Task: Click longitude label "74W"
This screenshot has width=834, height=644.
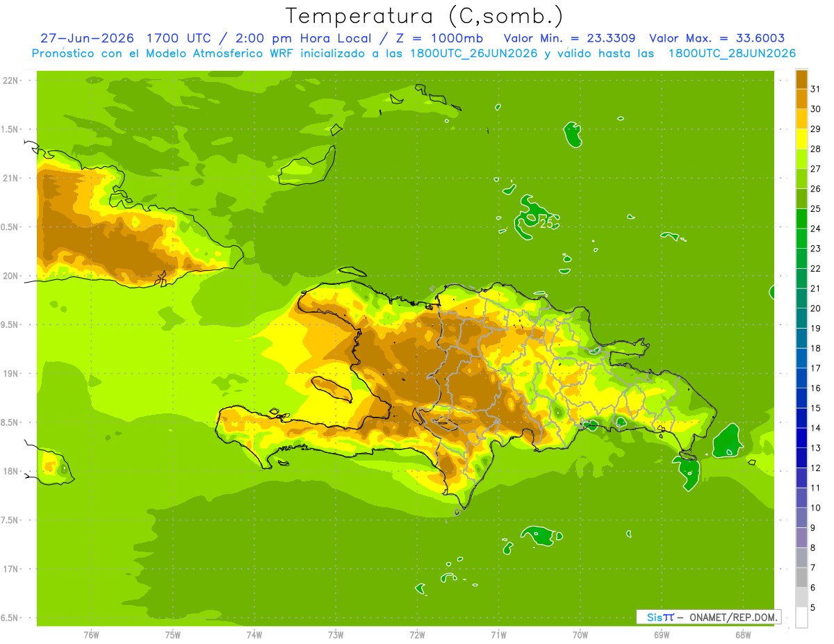Action: [x=254, y=635]
